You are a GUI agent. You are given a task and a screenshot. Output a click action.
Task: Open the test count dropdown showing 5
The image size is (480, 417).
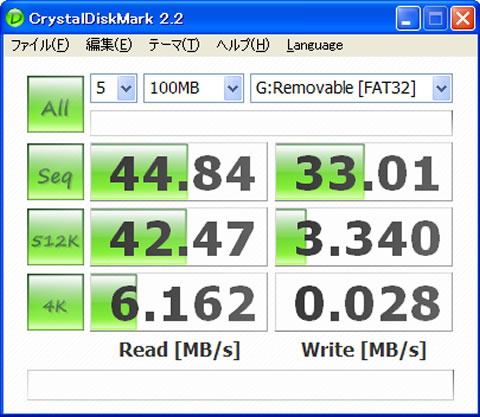pyautogui.click(x=114, y=88)
